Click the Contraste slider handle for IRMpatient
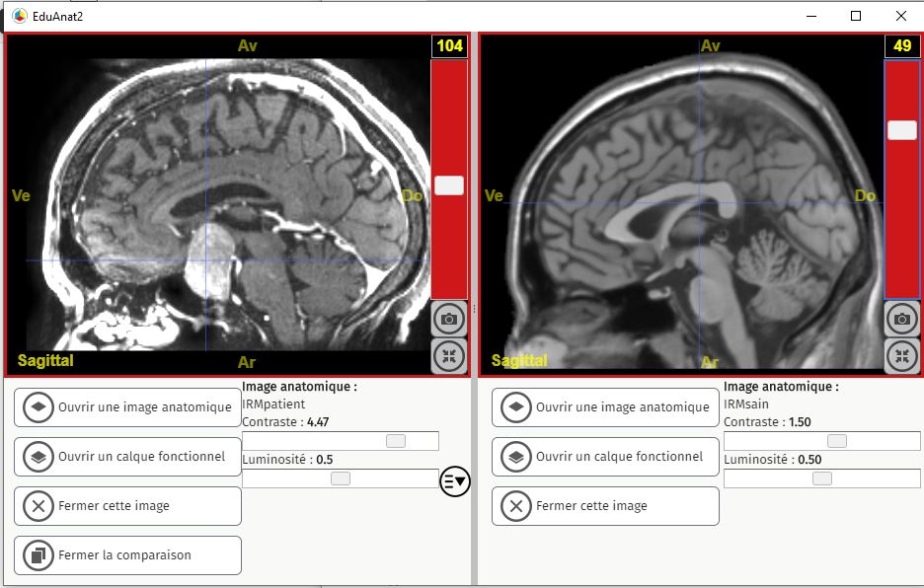 (x=396, y=441)
